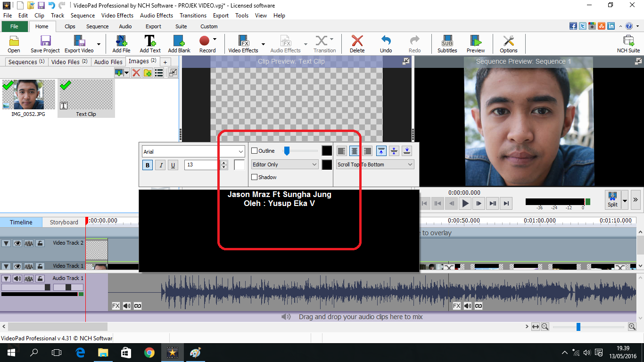Open the Record dropdown arrow
Screen dimensions: 644x362
pyautogui.click(x=215, y=39)
